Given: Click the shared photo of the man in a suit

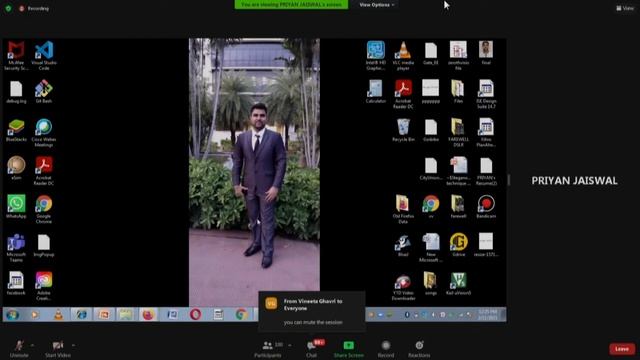Looking at the screenshot, I should [x=254, y=172].
